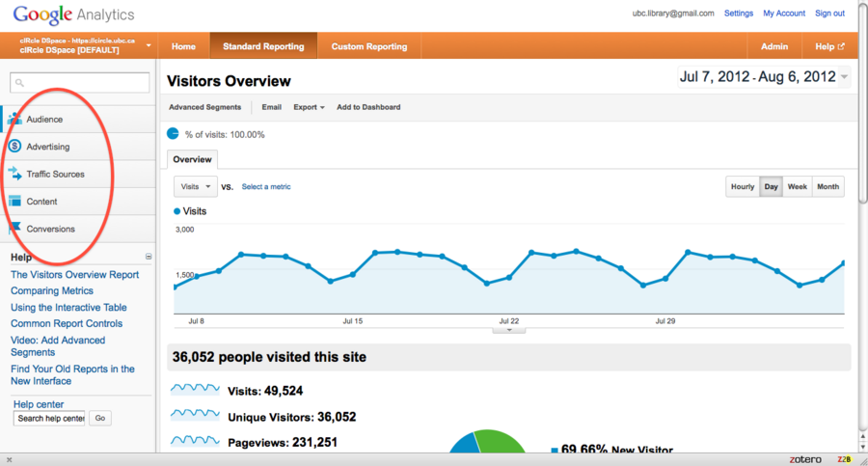The height and width of the screenshot is (466, 868).
Task: Click the Conversions flag icon
Action: [x=15, y=229]
